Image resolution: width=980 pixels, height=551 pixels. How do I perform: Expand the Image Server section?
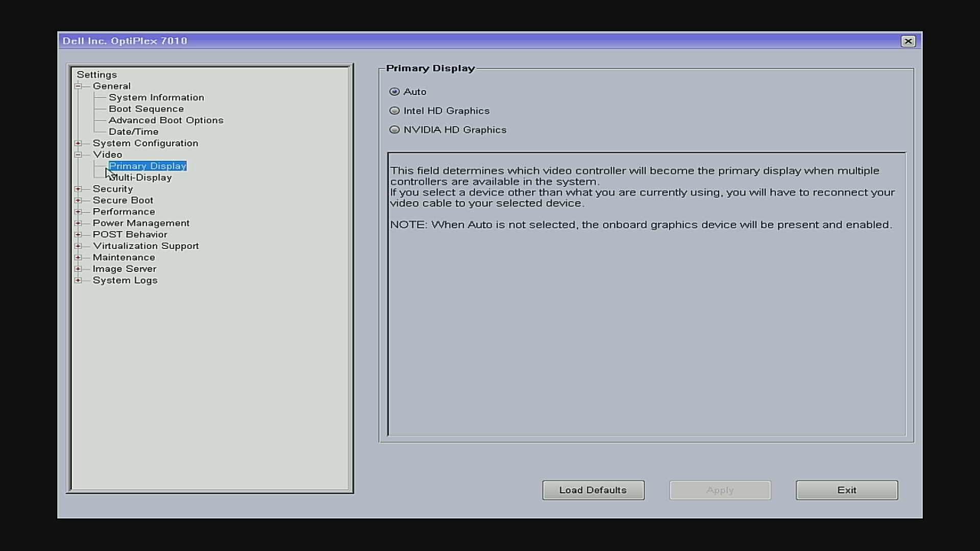pos(78,269)
